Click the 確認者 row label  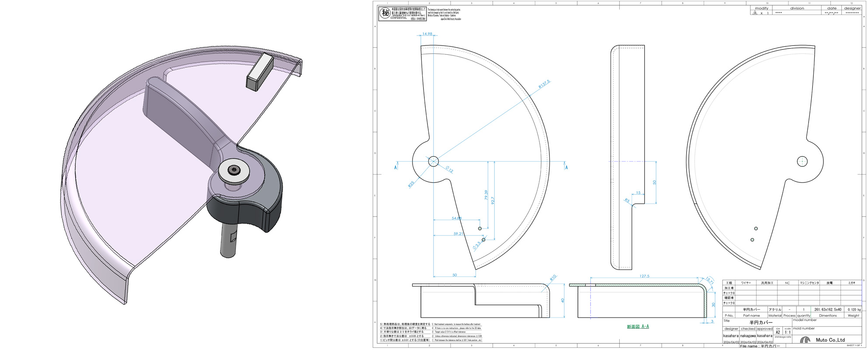pyautogui.click(x=729, y=298)
